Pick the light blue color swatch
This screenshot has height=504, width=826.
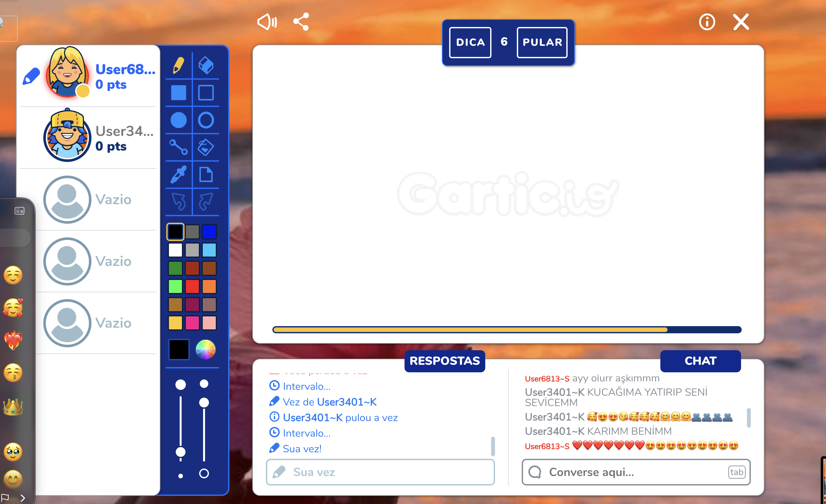pyautogui.click(x=210, y=250)
